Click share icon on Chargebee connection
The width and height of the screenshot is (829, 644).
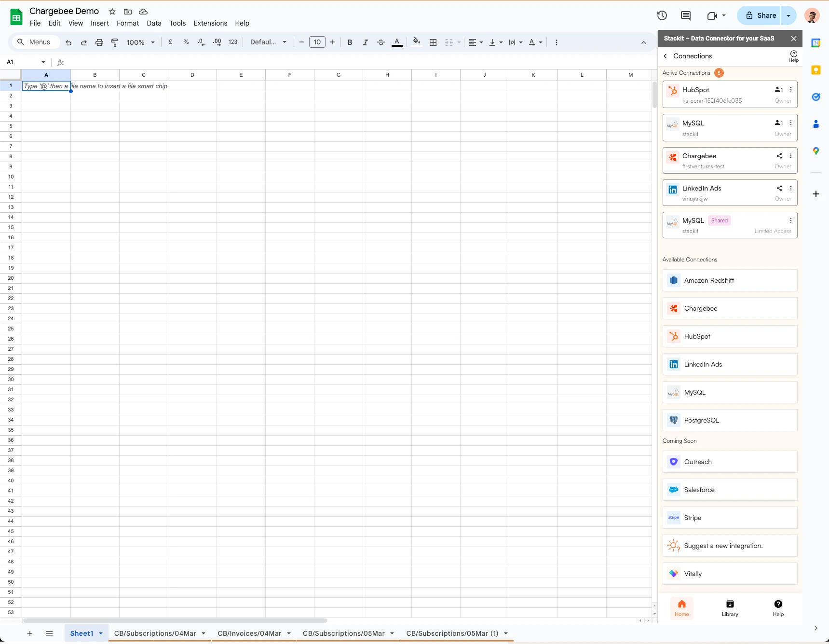click(x=779, y=156)
